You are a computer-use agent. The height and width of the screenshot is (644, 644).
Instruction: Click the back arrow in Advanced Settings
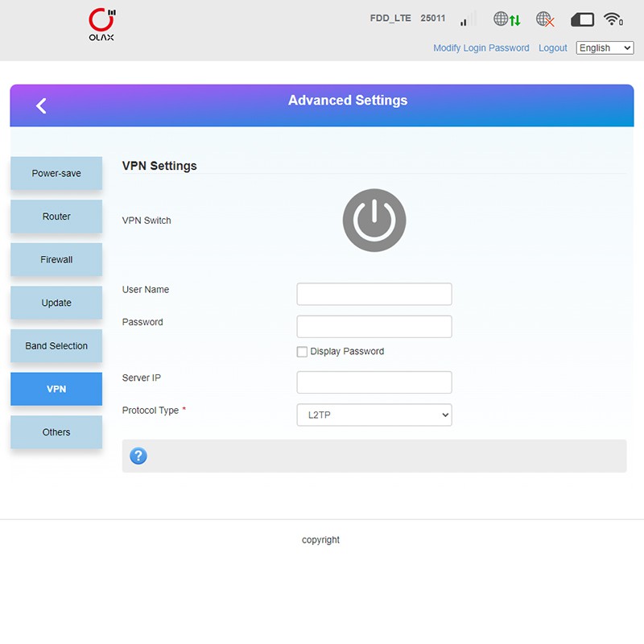click(x=42, y=105)
